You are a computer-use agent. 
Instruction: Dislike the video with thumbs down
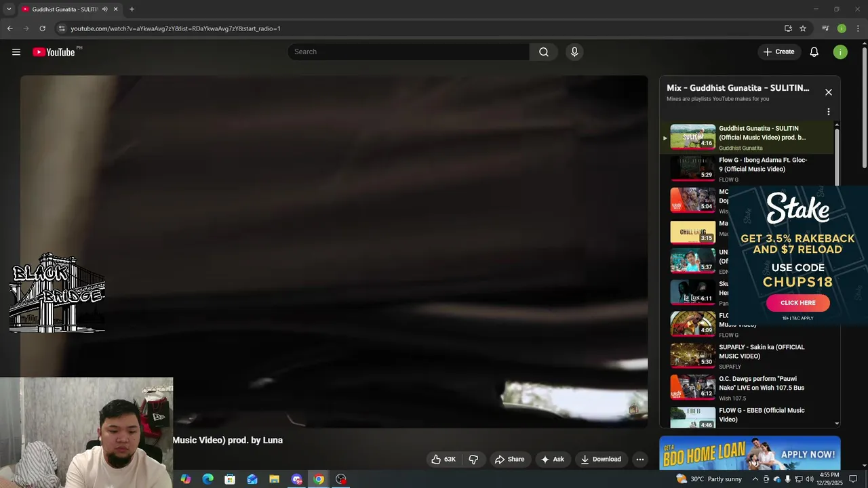point(473,460)
